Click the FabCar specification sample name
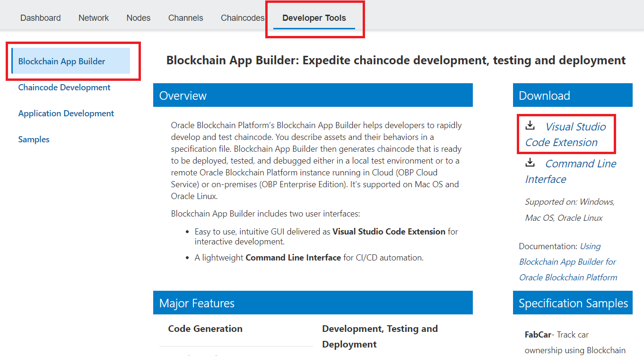The image size is (644, 356). click(538, 335)
